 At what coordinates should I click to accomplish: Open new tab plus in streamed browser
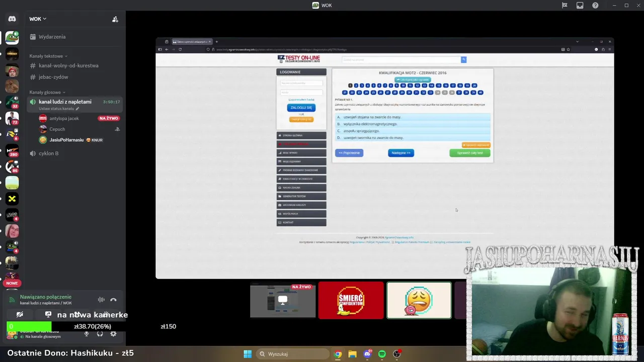click(x=217, y=42)
